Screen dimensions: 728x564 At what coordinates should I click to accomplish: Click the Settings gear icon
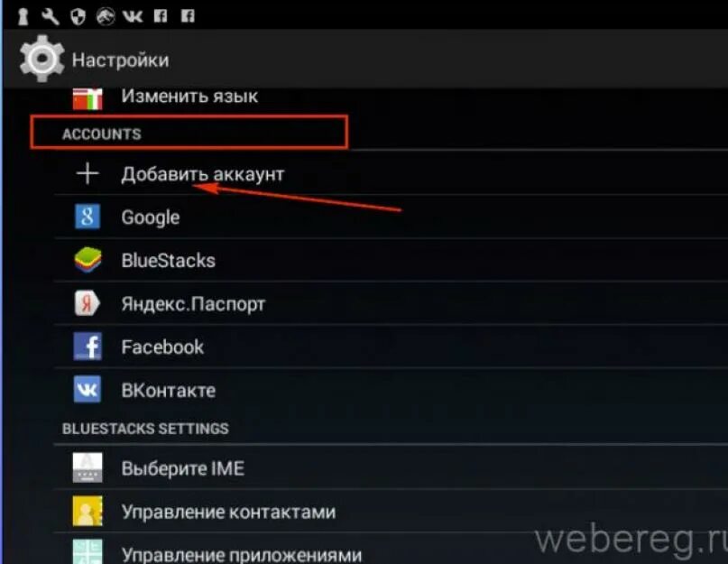[x=42, y=59]
